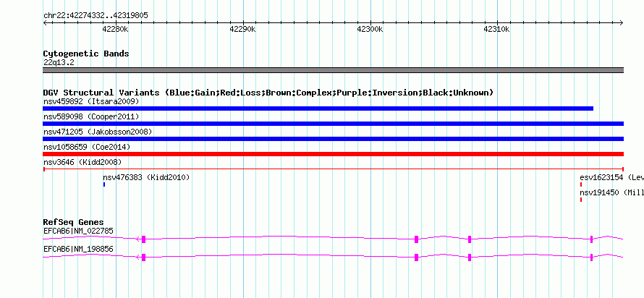Select the small blue nsv476383 variant mark
Viewport: 644px width, 298px height.
click(104, 184)
